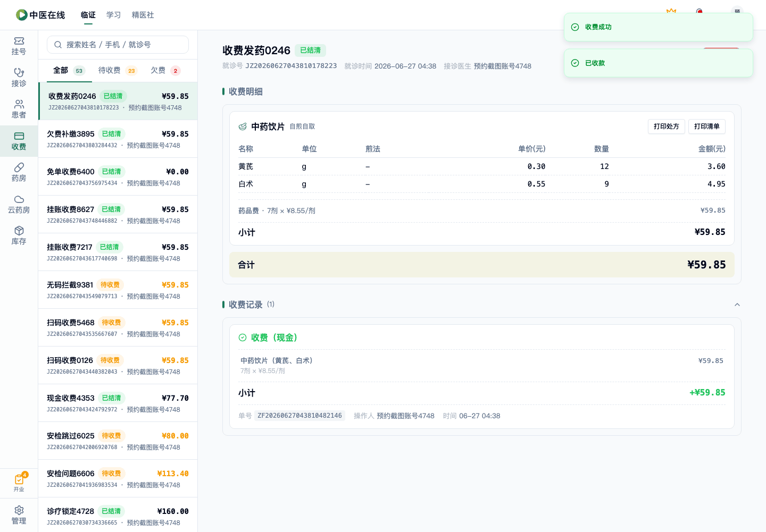Click the 中药饮片 herb bowl icon

tap(243, 126)
